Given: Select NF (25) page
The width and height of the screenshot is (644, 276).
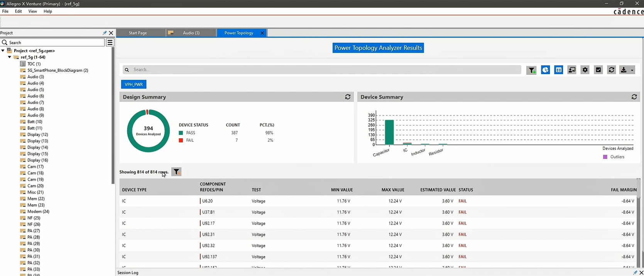Looking at the screenshot, I should (34, 218).
